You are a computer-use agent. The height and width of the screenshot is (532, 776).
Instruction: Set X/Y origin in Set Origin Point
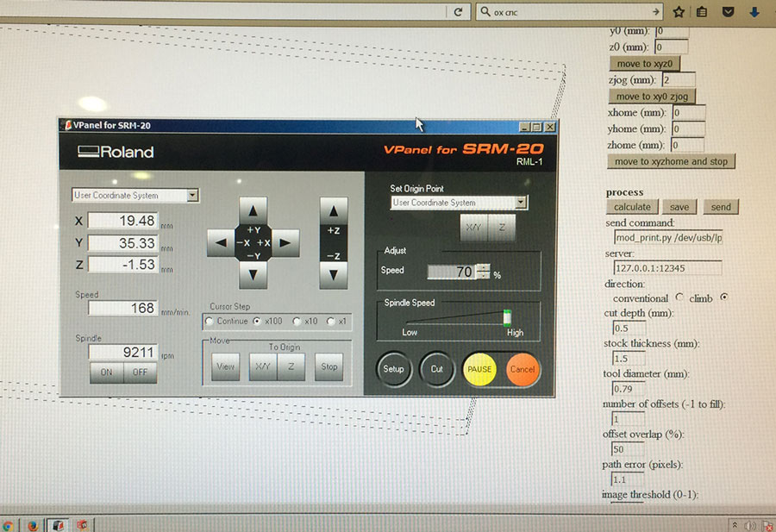coord(473,228)
